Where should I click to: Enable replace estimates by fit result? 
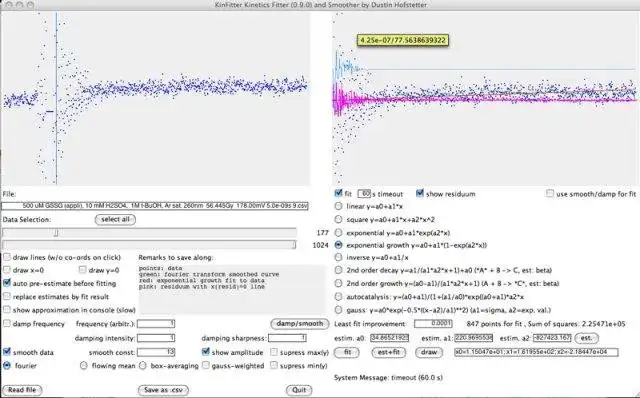click(7, 296)
